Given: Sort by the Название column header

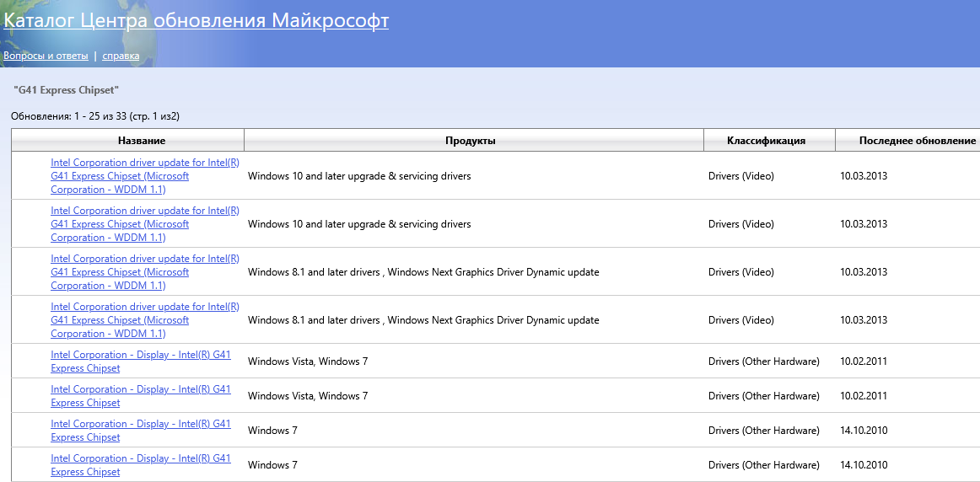Looking at the screenshot, I should 142,141.
